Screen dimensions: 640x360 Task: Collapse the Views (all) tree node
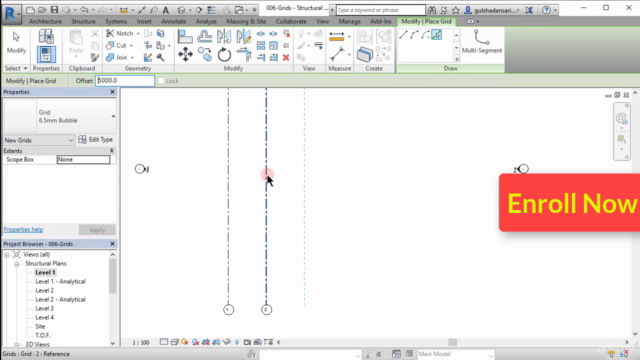pyautogui.click(x=7, y=255)
